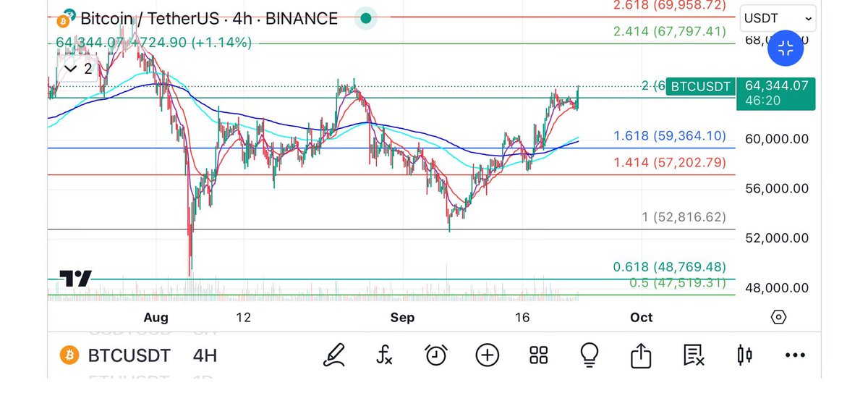Change the 4H timeframe in the bottom bar
Image resolution: width=868 pixels, height=401 pixels.
click(203, 355)
